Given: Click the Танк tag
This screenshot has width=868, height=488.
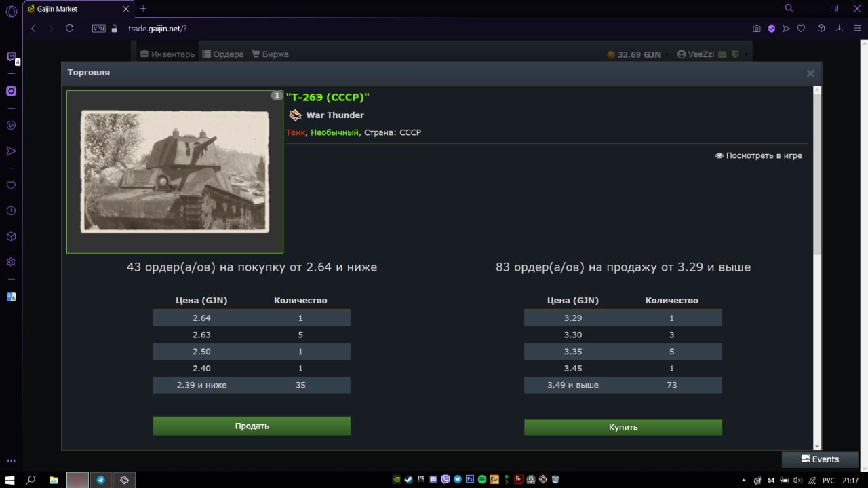Looking at the screenshot, I should click(x=296, y=132).
